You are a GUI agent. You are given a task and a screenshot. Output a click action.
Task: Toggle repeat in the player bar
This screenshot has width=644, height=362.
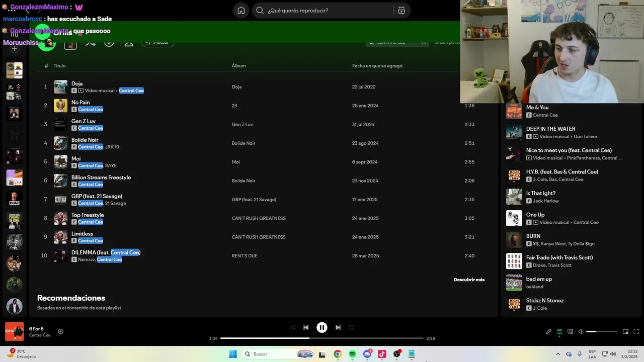click(x=352, y=327)
